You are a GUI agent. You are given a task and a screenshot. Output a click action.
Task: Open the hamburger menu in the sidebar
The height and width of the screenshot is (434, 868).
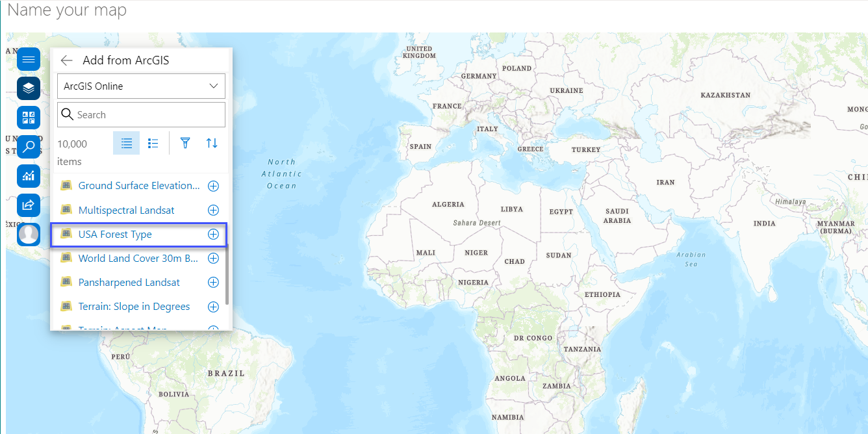coord(28,59)
